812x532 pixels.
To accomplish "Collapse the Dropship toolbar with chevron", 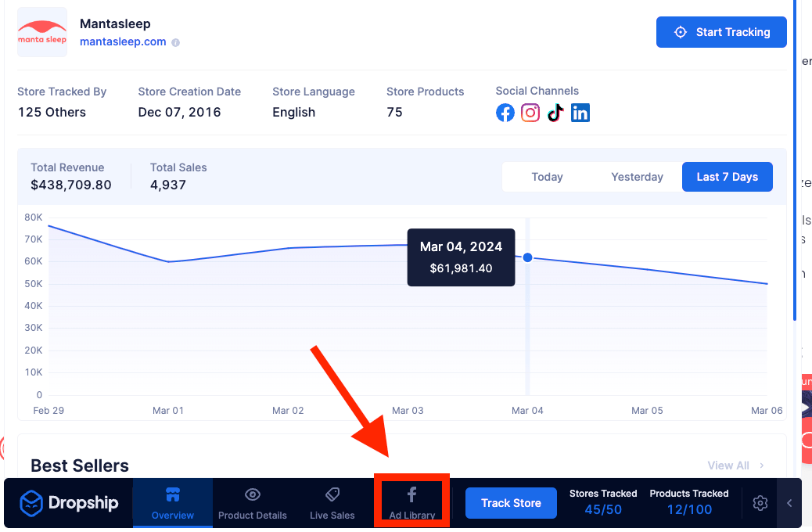I will pos(789,503).
